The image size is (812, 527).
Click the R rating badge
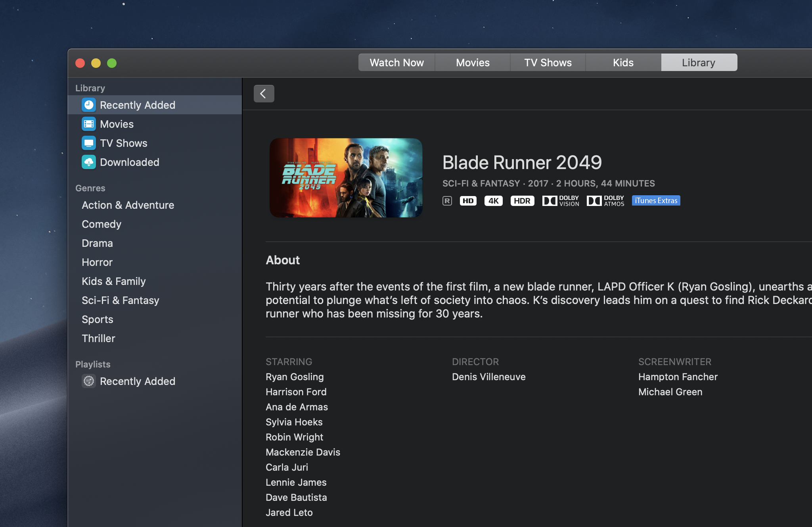(x=447, y=201)
